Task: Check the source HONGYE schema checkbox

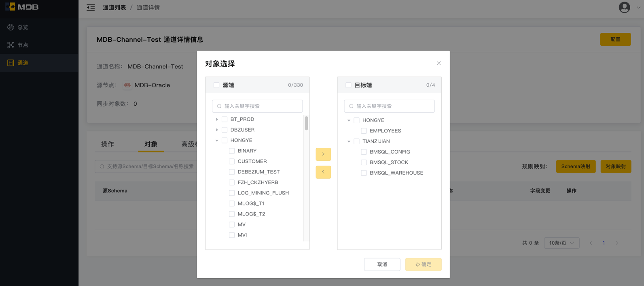Action: click(225, 140)
